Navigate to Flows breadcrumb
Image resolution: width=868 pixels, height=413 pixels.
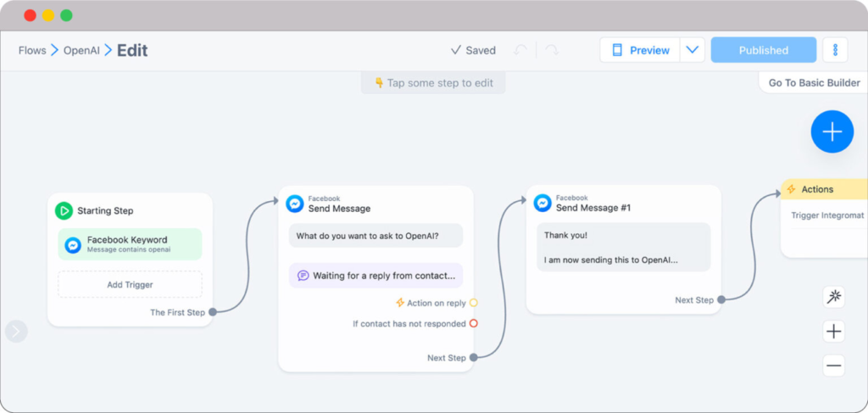(32, 50)
